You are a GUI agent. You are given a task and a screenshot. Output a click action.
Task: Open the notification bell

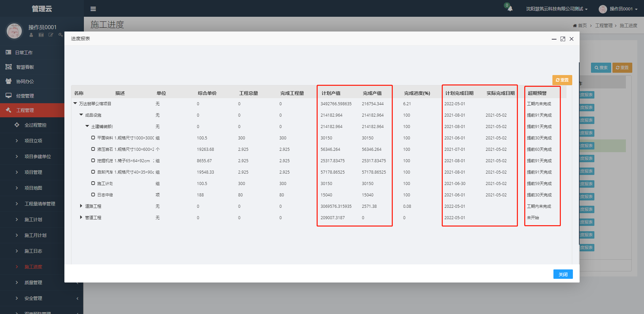tap(510, 9)
